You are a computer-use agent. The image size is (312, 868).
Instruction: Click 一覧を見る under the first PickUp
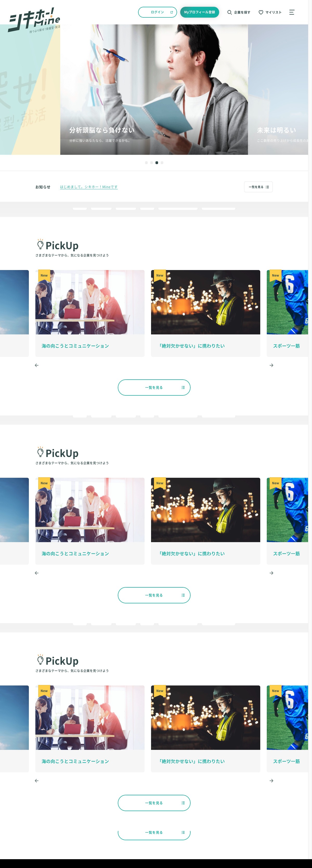tap(154, 387)
